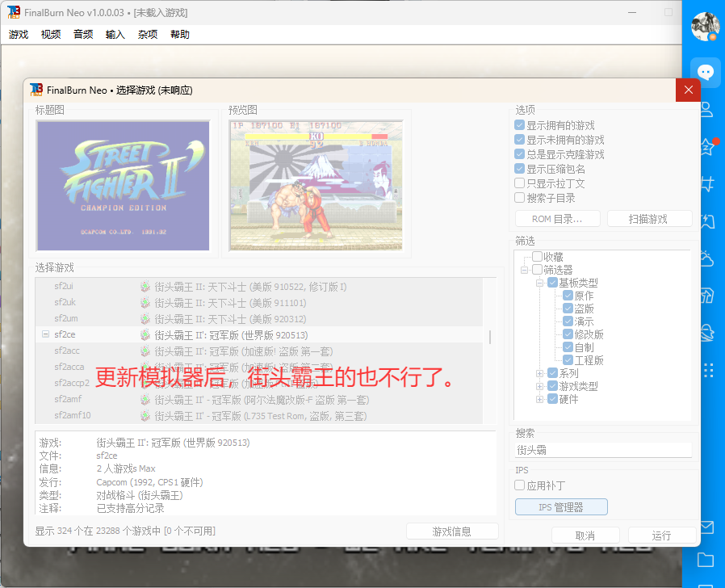Screen dimensions: 725x588
Task: Toggle 显示拥有的游戏 checkbox
Action: click(x=519, y=125)
